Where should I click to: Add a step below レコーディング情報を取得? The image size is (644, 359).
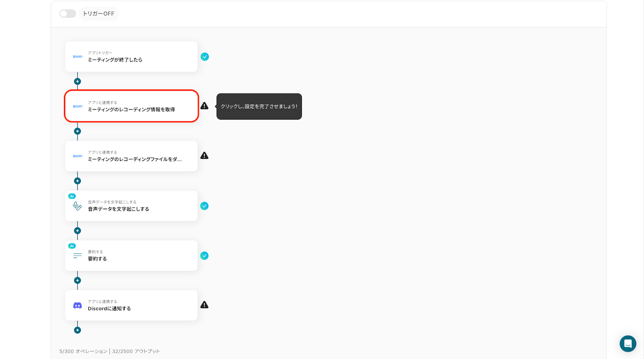pyautogui.click(x=78, y=131)
